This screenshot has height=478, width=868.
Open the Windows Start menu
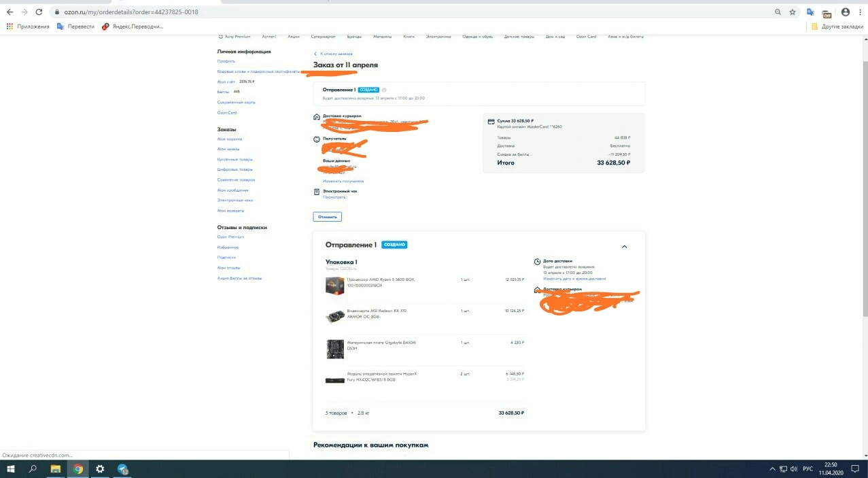(x=11, y=469)
